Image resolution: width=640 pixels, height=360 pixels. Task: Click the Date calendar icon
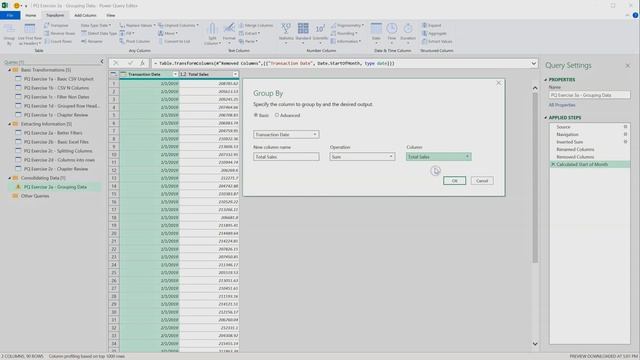(x=376, y=33)
